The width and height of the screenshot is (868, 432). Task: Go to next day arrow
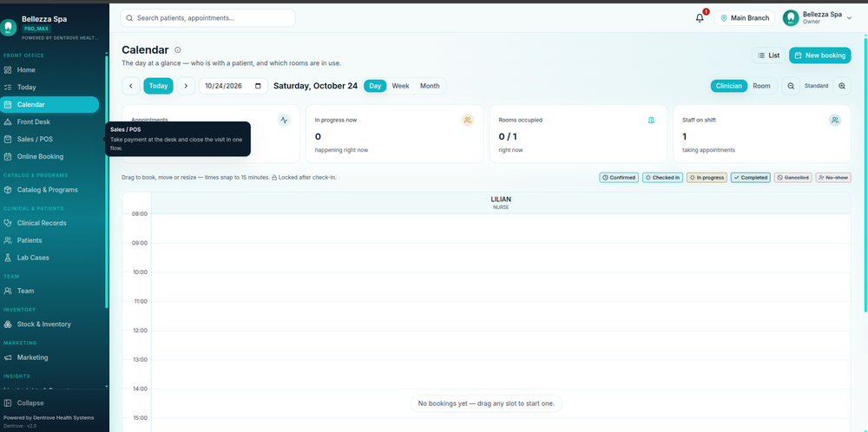coord(186,86)
